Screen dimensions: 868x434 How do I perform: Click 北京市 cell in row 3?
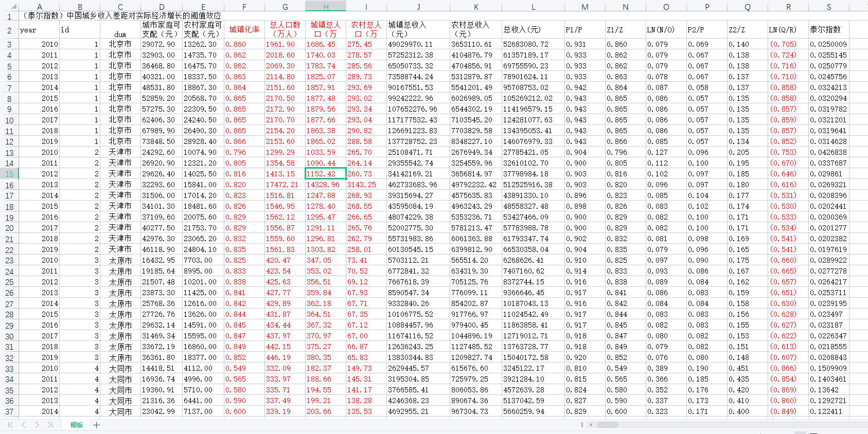coord(120,44)
